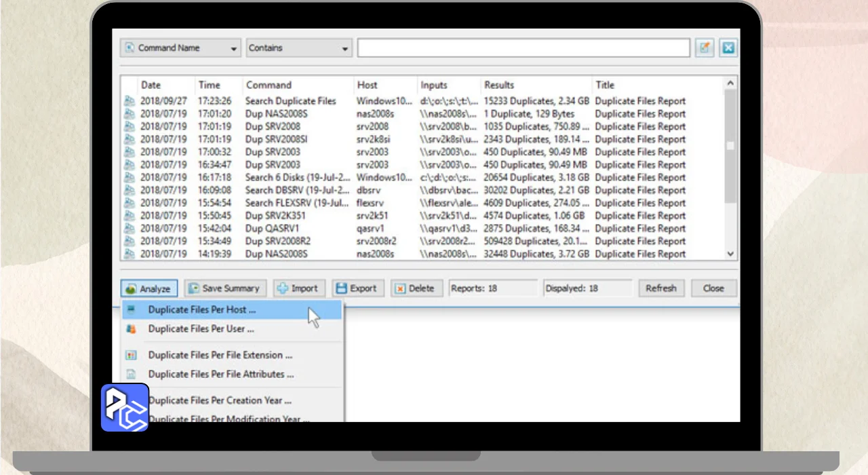The height and width of the screenshot is (475, 868).
Task: Expand the Contains filter dropdown
Action: pyautogui.click(x=298, y=48)
